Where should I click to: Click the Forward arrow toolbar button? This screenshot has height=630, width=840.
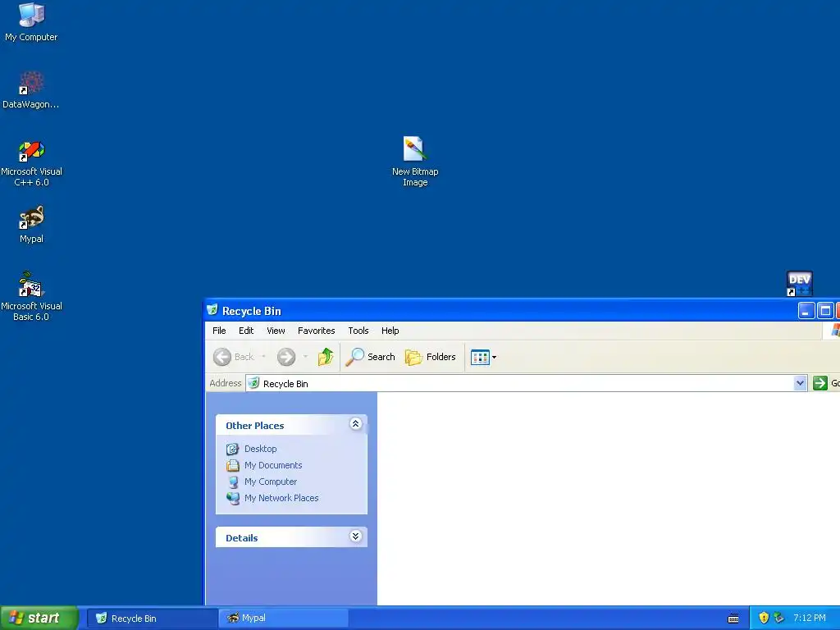click(286, 357)
